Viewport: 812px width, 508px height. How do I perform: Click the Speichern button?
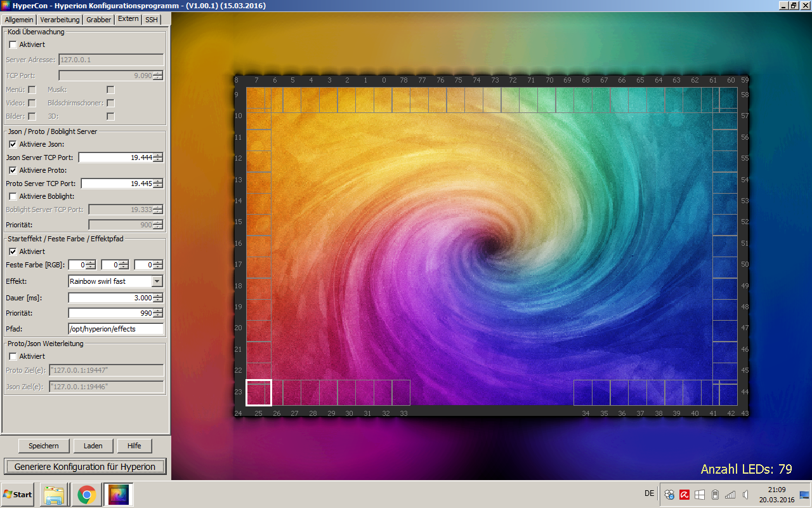[44, 446]
